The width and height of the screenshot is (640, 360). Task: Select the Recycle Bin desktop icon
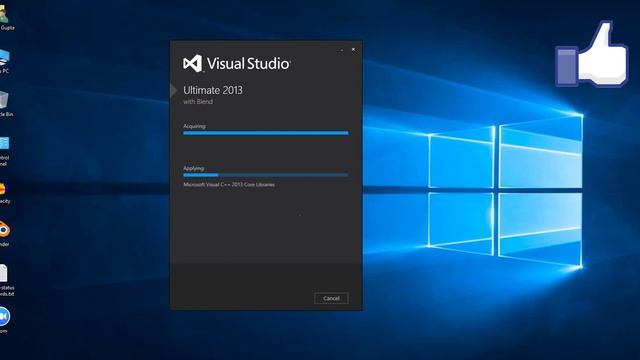click(5, 104)
